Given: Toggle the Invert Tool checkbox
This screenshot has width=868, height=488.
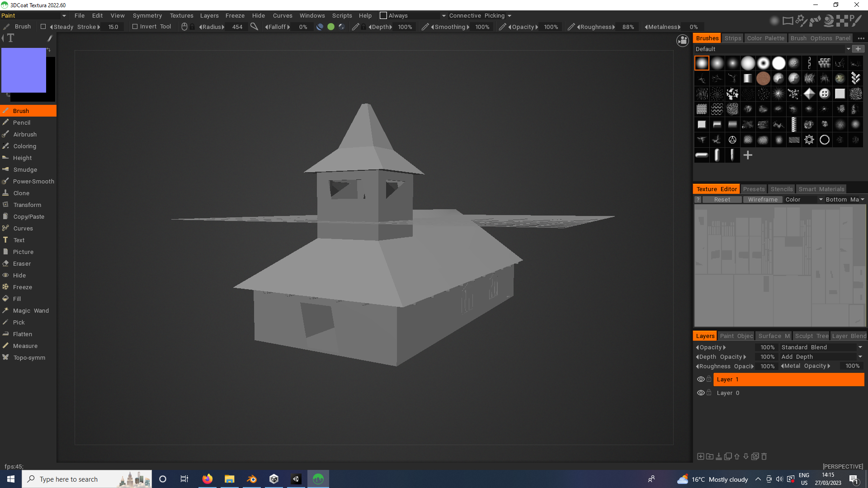Looking at the screenshot, I should (135, 27).
